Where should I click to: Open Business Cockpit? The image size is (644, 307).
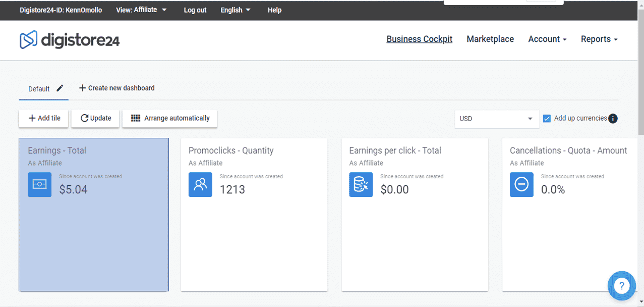pos(420,39)
